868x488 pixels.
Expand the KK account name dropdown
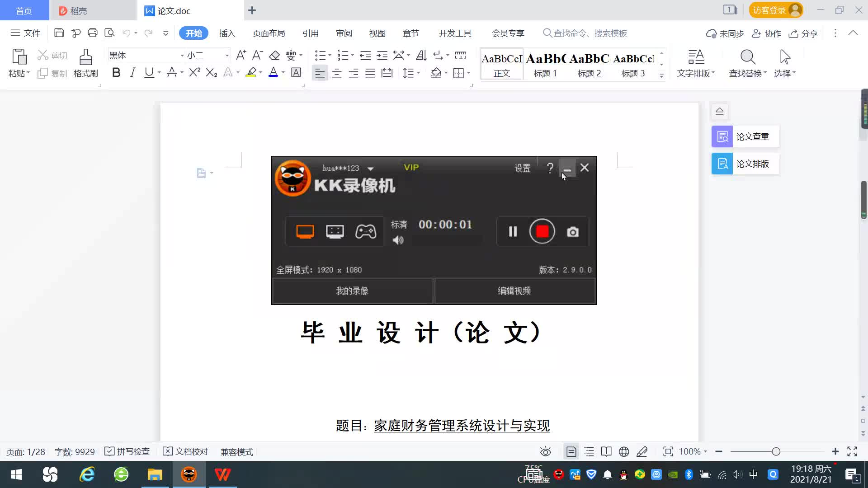coord(371,169)
